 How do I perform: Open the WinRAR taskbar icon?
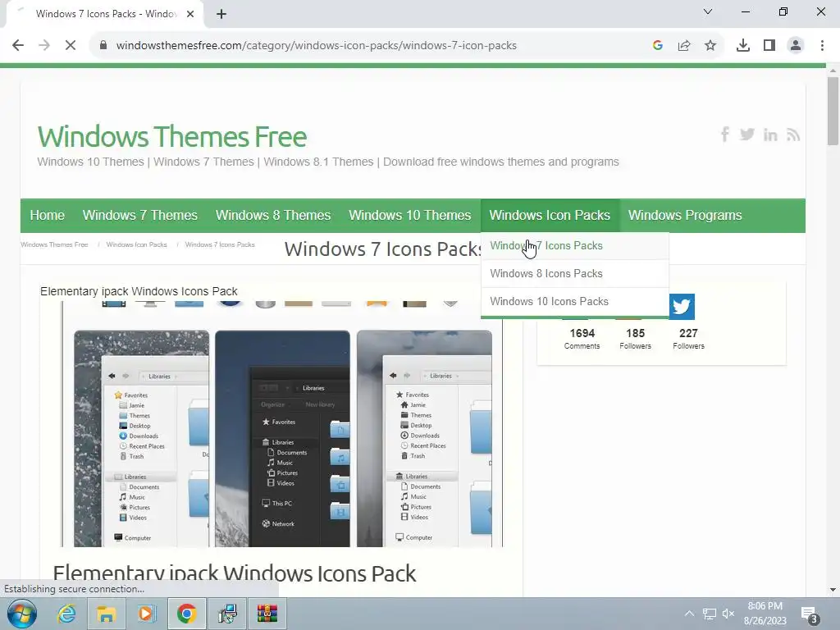click(267, 614)
